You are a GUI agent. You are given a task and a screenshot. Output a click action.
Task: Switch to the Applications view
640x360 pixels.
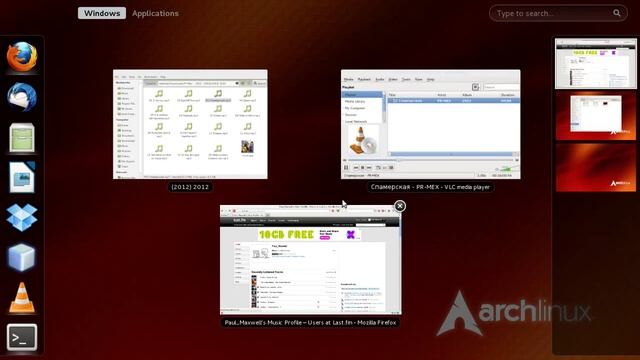click(x=155, y=13)
